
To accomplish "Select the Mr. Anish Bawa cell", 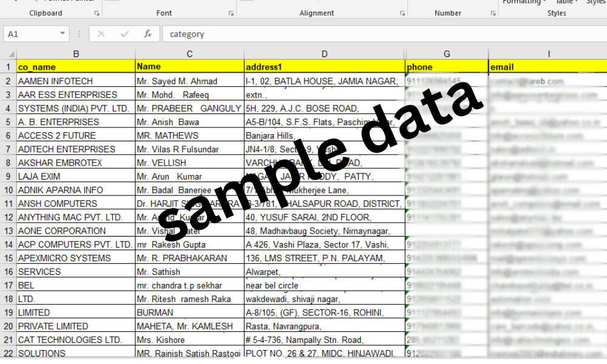I will pyautogui.click(x=189, y=122).
